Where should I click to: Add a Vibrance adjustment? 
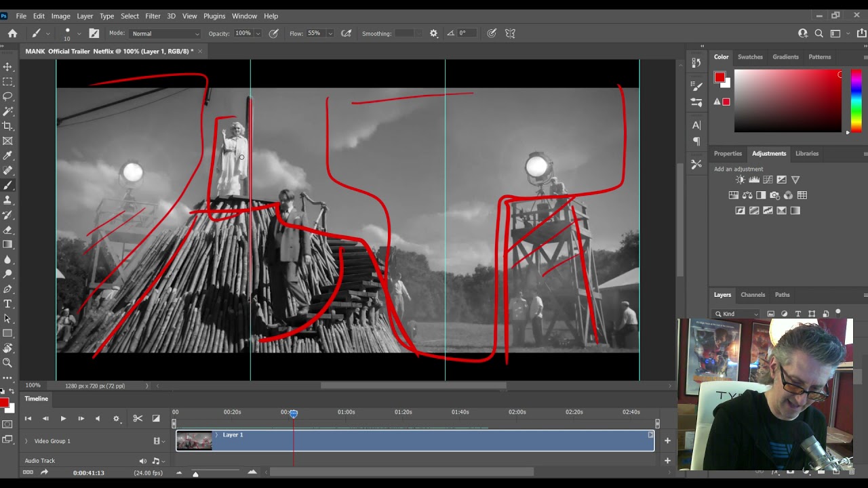click(795, 180)
